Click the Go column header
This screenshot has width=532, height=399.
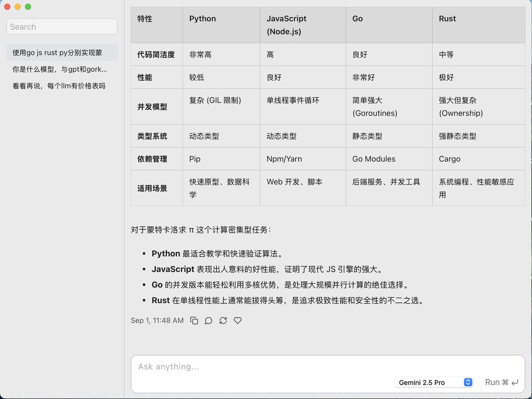[x=389, y=25]
